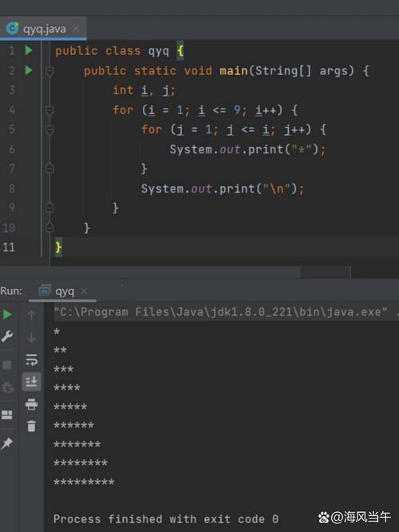Click the fold end marker on line 7

click(49, 168)
